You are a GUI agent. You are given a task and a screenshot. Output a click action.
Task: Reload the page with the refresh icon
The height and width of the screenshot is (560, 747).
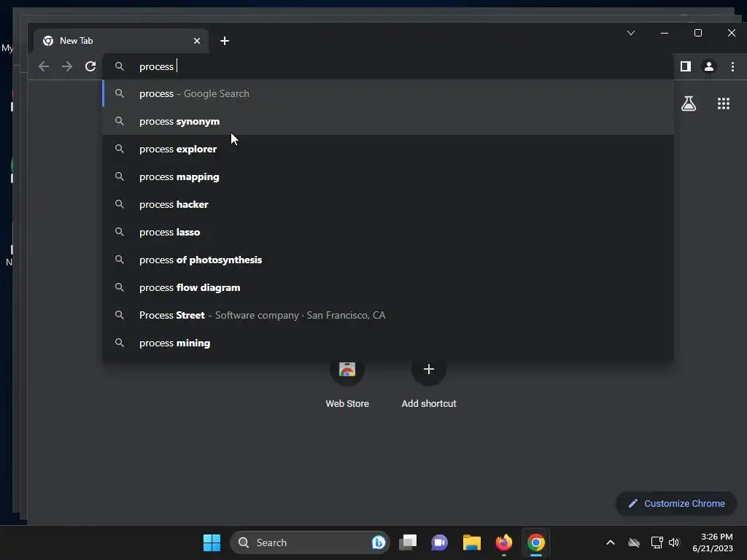(90, 66)
